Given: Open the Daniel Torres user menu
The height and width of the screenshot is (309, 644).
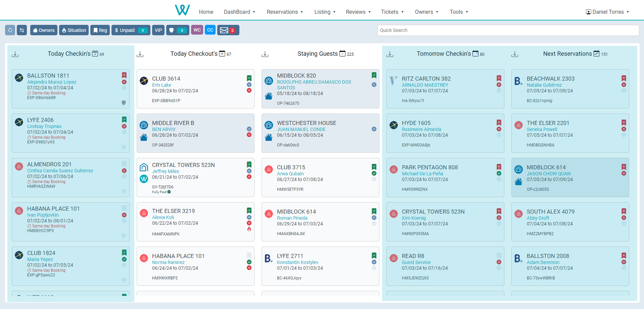Looking at the screenshot, I should coord(607,12).
